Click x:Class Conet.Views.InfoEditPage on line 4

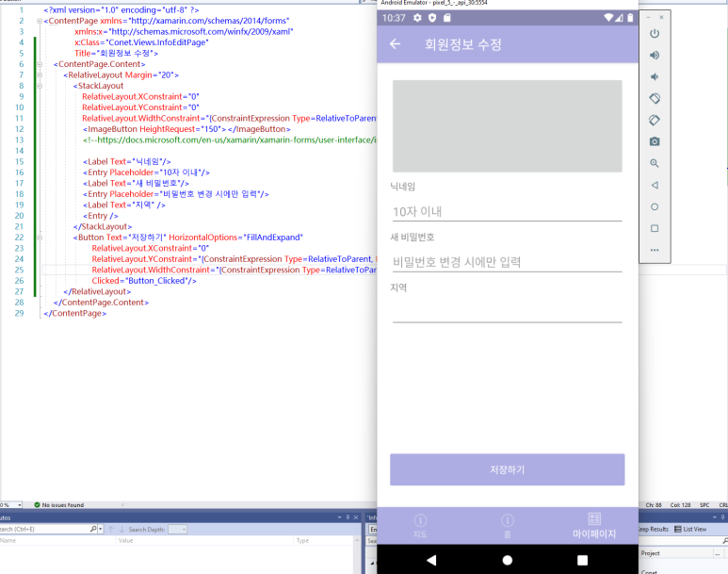click(141, 42)
